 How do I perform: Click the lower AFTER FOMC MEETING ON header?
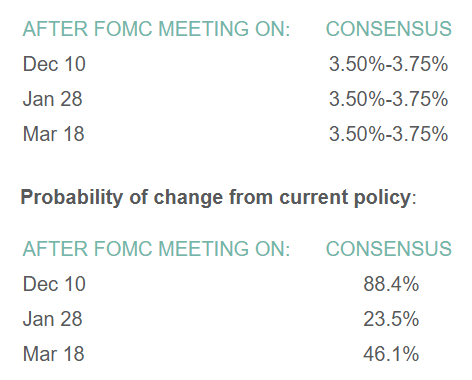pos(156,249)
